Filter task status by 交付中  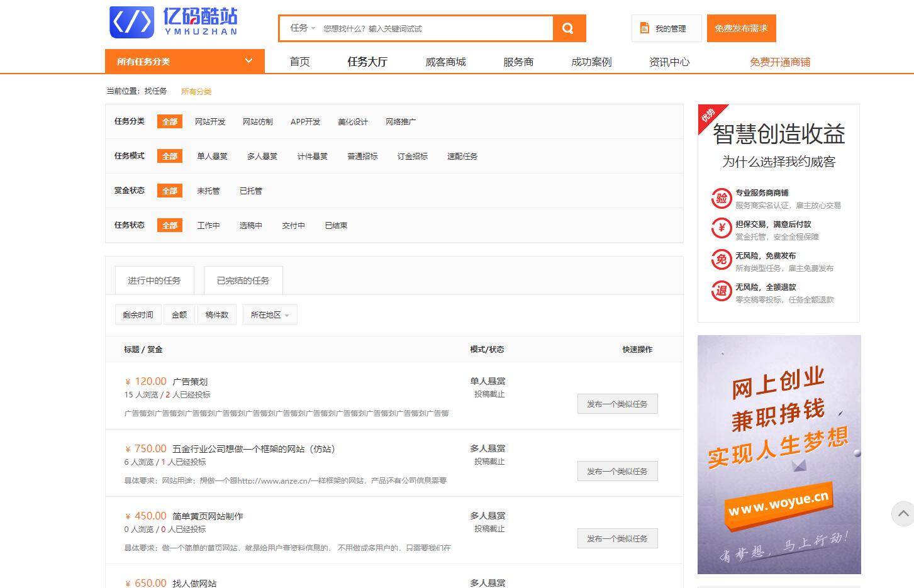[293, 225]
